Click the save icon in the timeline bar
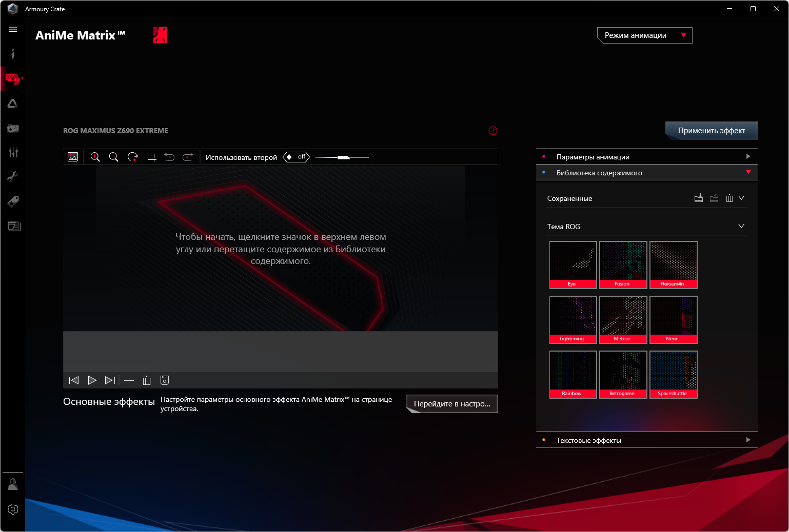This screenshot has height=532, width=789. coord(165,380)
